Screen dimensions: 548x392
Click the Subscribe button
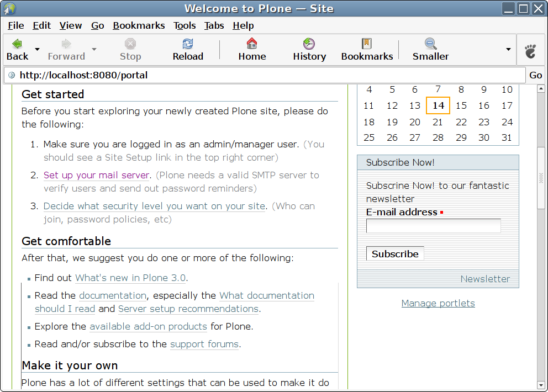[x=395, y=253]
